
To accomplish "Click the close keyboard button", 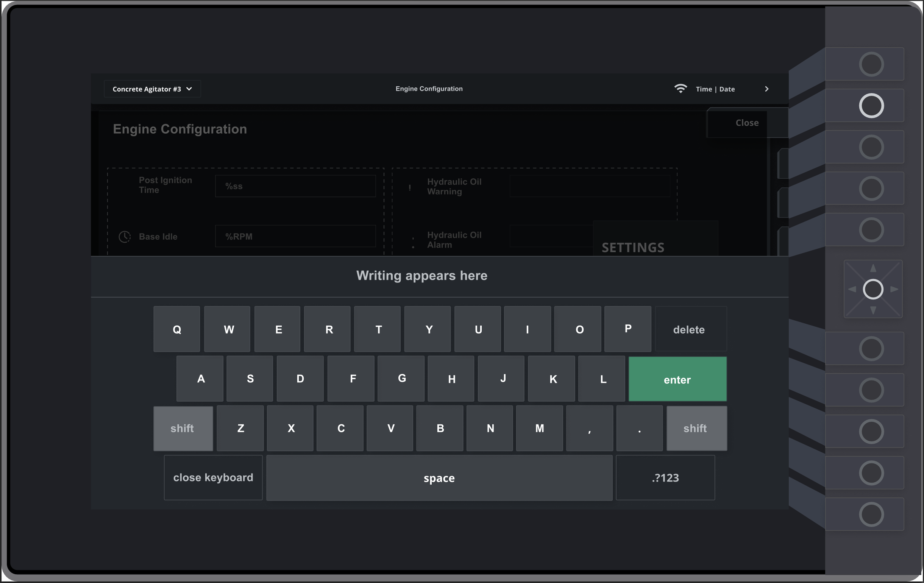I will tap(213, 477).
